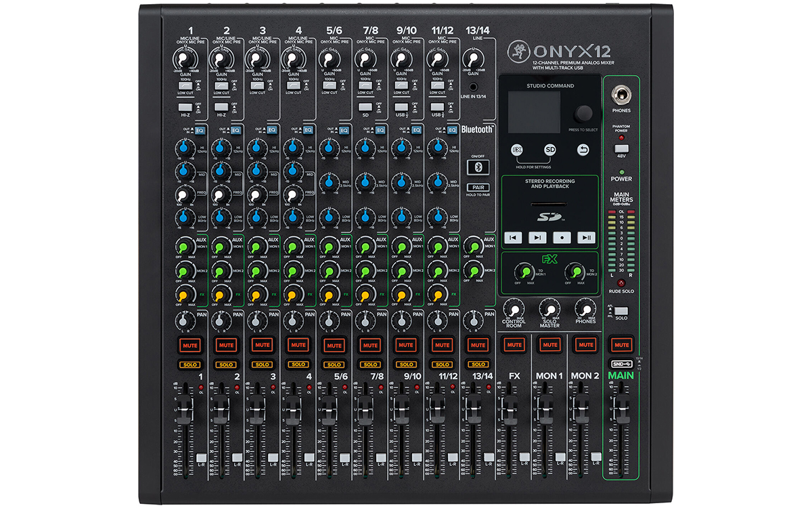Toggle the USB 3/4 switch on channel 11/12

pos(436,107)
